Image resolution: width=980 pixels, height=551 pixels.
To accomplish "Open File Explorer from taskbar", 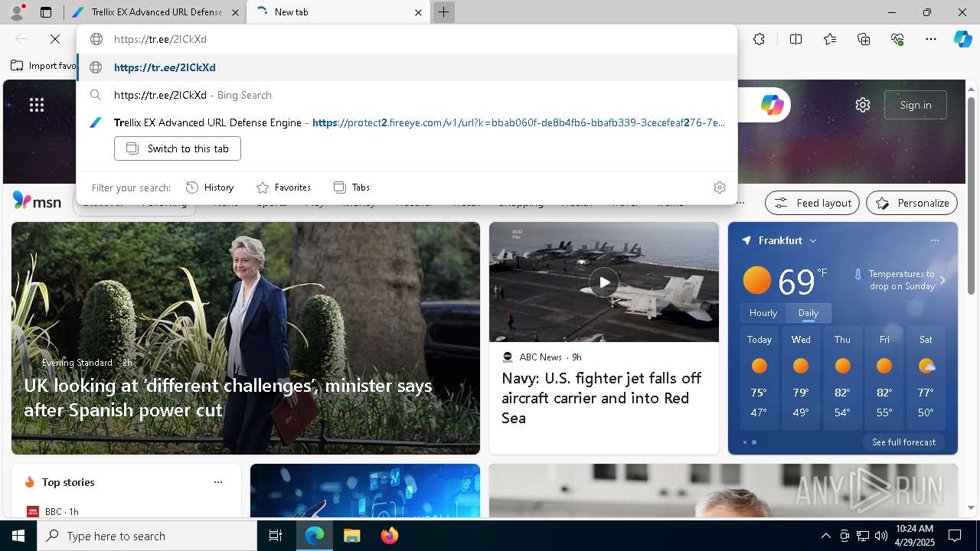I will (351, 536).
